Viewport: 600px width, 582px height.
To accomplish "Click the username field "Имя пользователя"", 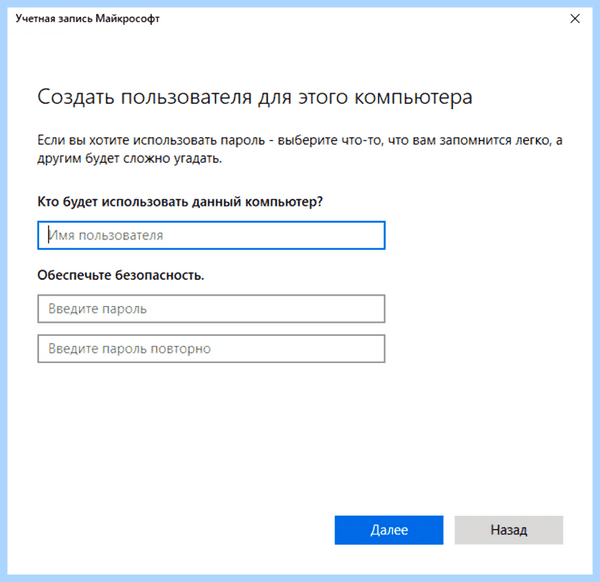I will tap(211, 235).
